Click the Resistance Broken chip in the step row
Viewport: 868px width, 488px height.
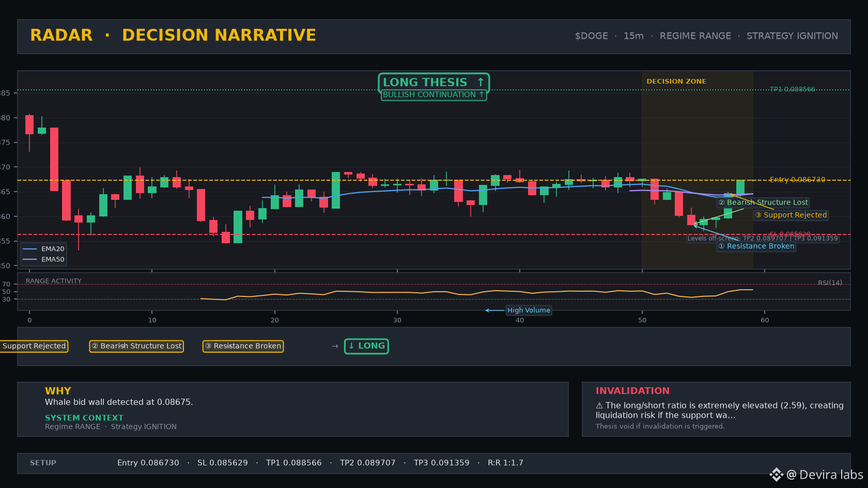click(243, 346)
